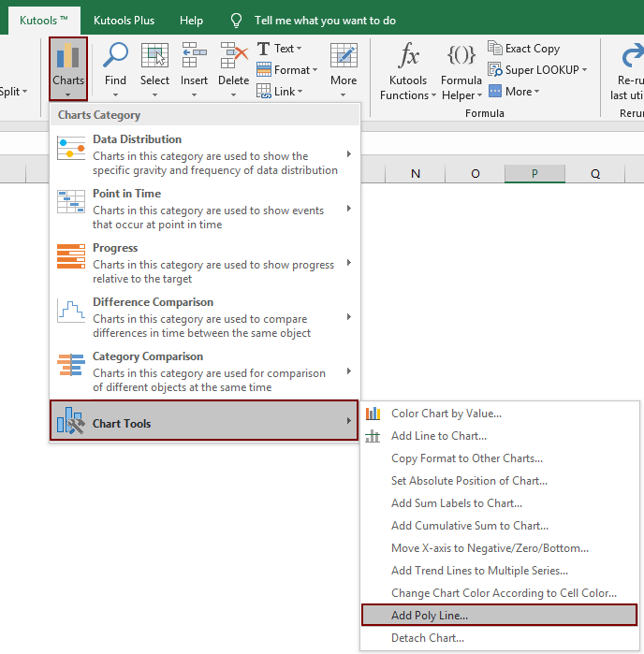
Task: Open the Text dropdown arrow
Action: [x=299, y=49]
